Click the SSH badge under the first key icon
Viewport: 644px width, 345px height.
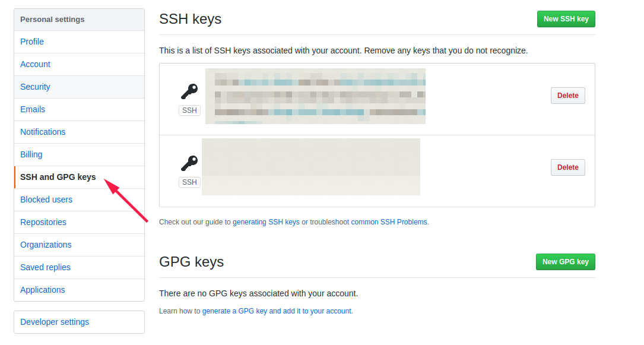(x=189, y=110)
